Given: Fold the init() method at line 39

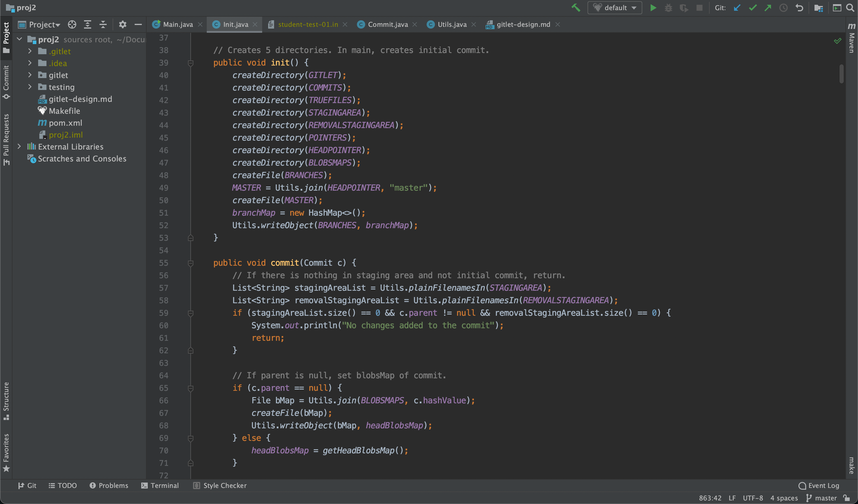Looking at the screenshot, I should [191, 63].
